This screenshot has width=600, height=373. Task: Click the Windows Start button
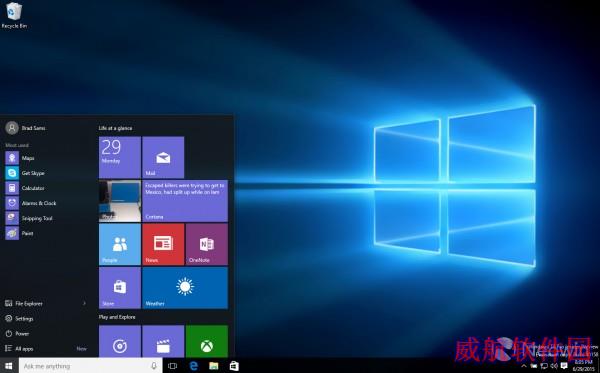(8, 366)
